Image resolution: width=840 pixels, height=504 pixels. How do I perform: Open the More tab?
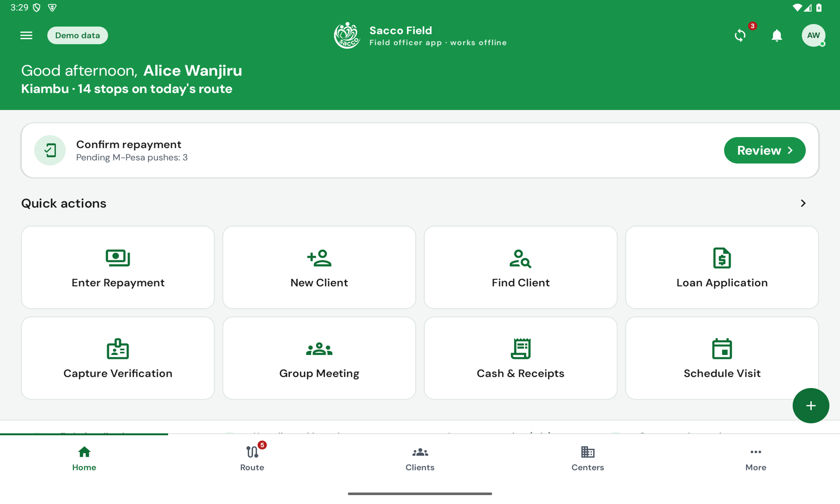(756, 458)
